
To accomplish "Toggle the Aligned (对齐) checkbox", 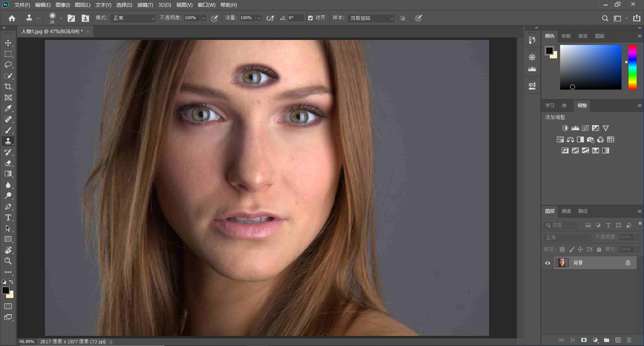I will click(x=310, y=18).
